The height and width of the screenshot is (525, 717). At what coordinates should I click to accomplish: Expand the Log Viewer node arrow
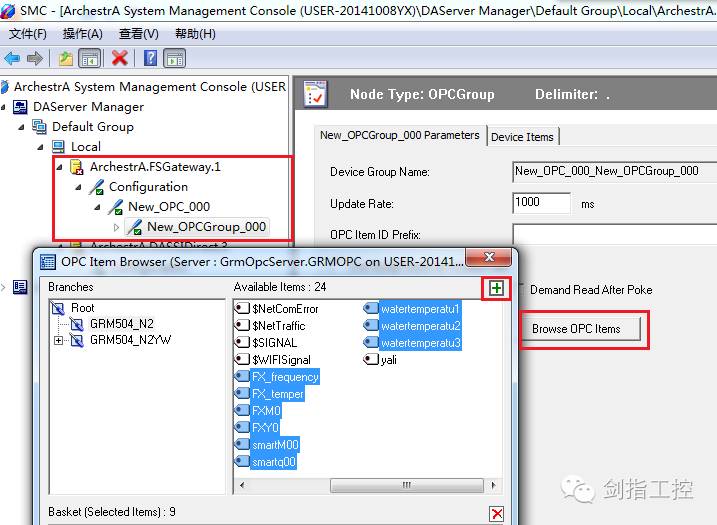(x=3, y=287)
